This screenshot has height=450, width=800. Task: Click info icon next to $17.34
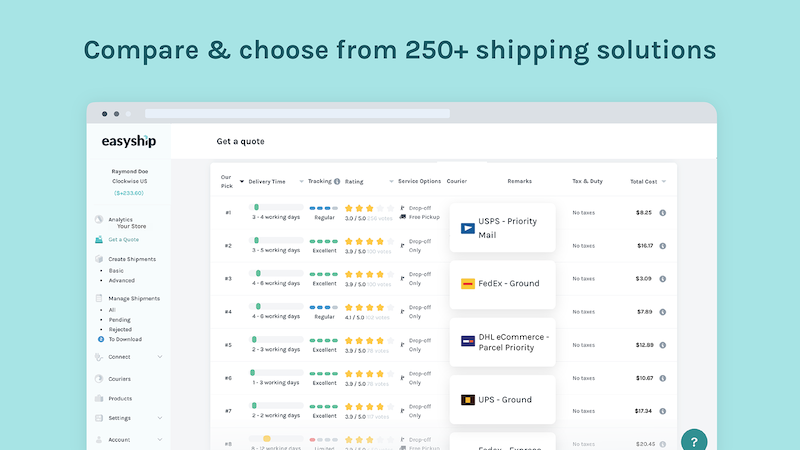pos(663,411)
